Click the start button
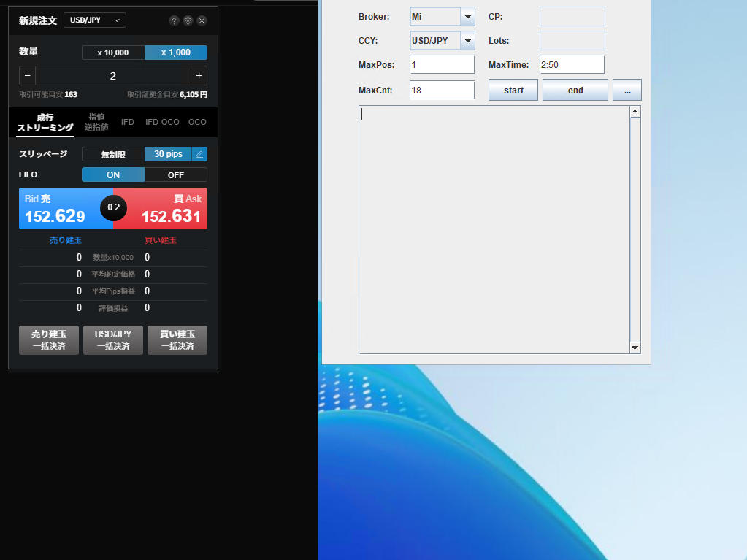The image size is (747, 560). (x=513, y=90)
